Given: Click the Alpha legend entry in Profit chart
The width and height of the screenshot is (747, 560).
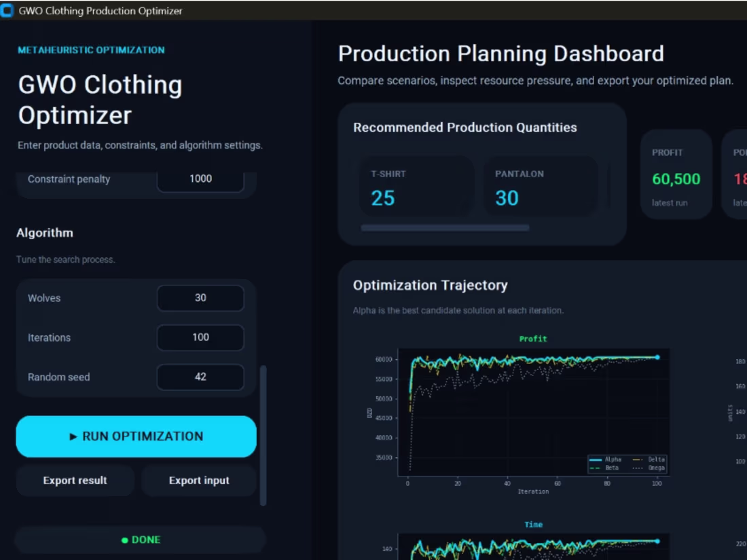Looking at the screenshot, I should (x=606, y=460).
